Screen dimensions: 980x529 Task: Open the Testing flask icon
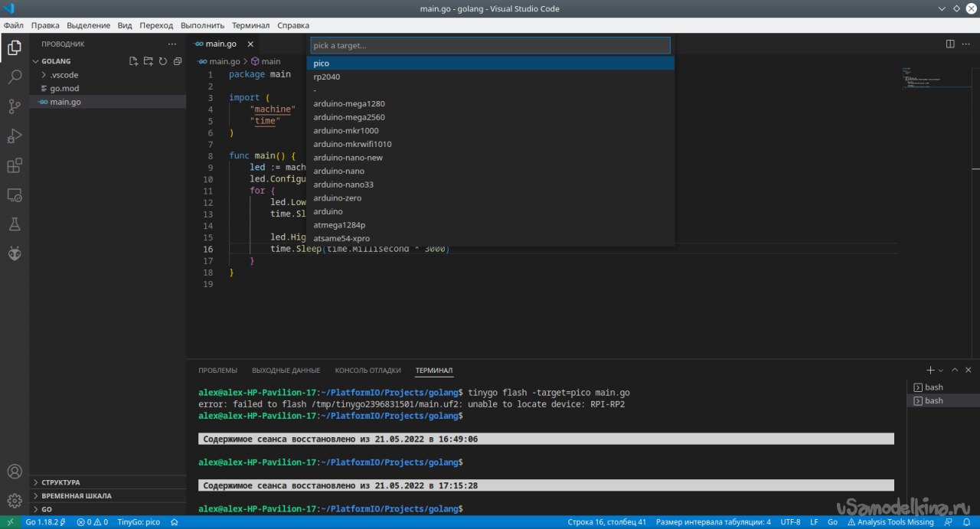15,224
